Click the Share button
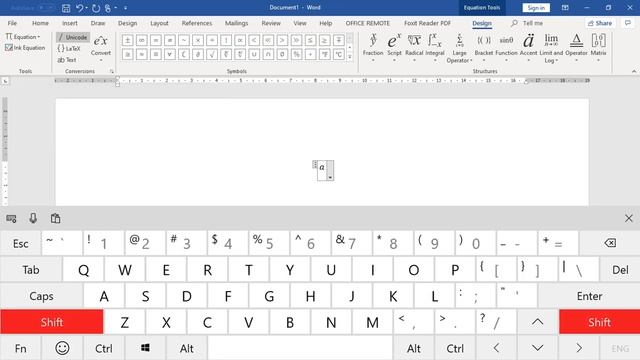 [x=600, y=23]
